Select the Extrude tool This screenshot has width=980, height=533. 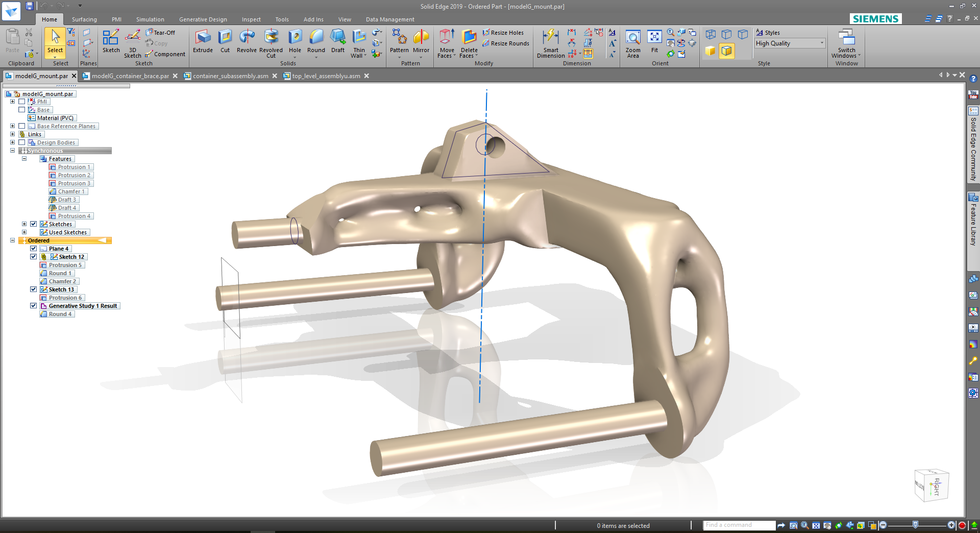pyautogui.click(x=203, y=41)
